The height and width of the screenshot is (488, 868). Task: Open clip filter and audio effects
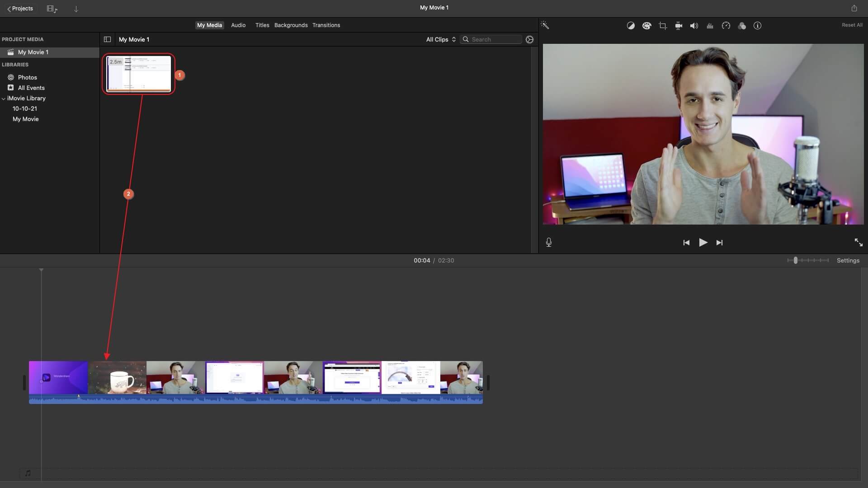pos(741,26)
